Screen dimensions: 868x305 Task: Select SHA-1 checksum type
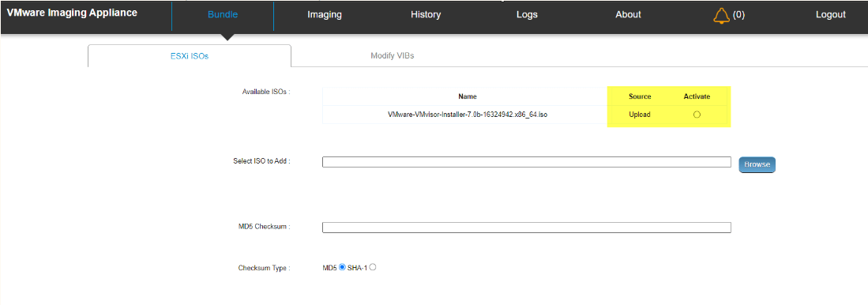coord(373,267)
